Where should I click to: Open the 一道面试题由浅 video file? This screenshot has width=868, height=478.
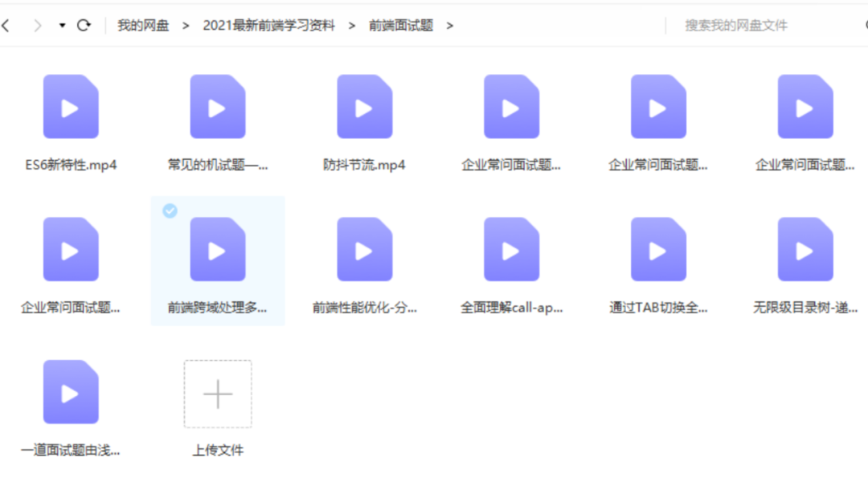(x=71, y=391)
